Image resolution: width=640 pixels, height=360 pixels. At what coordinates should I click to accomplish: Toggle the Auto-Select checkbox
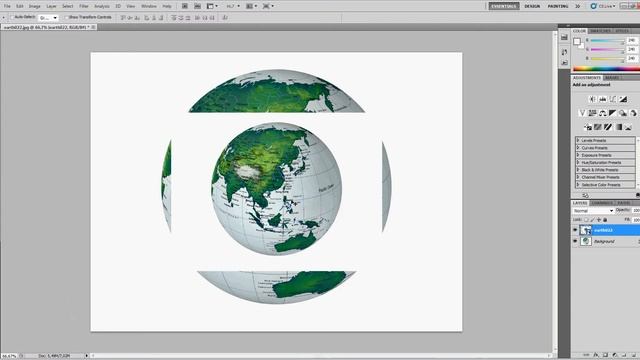12,17
